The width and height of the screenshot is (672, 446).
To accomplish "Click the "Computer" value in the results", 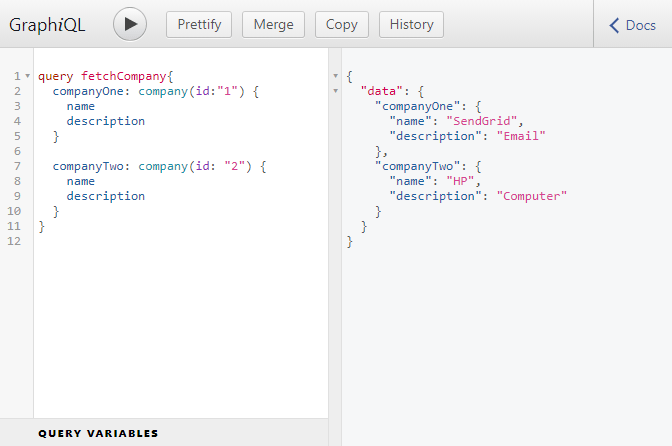I will click(531, 196).
